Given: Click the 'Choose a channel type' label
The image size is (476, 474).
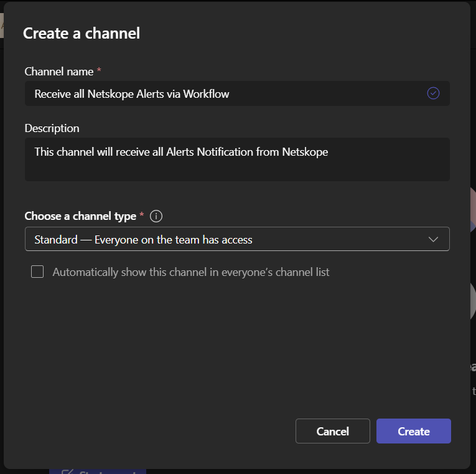Looking at the screenshot, I should 80,216.
